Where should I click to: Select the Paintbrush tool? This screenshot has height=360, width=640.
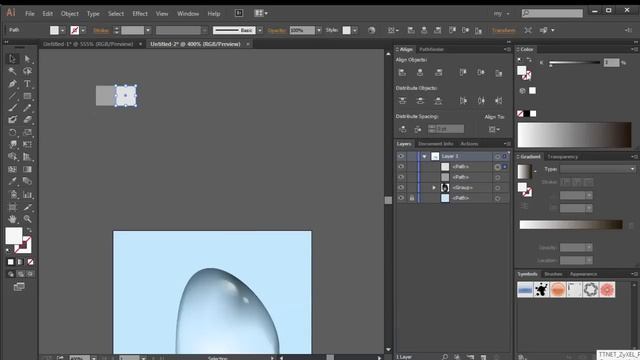coord(12,108)
